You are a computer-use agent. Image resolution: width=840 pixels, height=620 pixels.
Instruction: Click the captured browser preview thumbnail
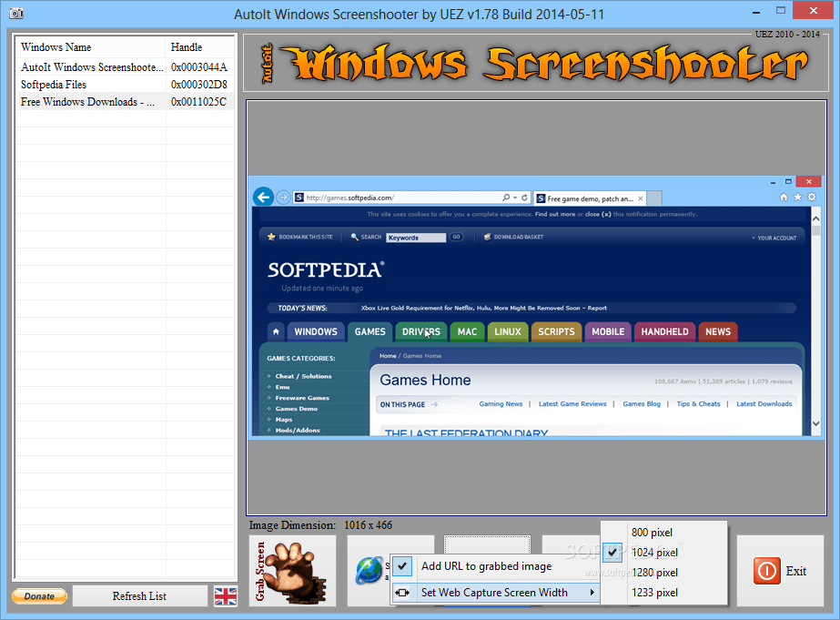click(x=536, y=307)
